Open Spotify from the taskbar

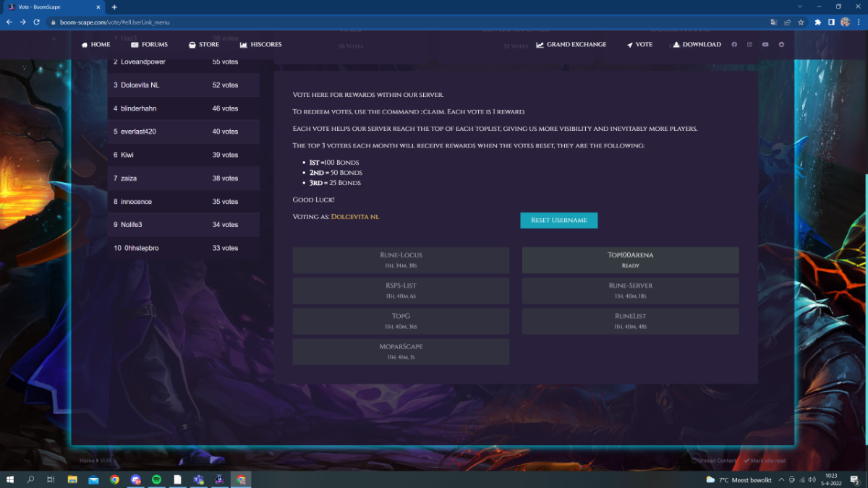156,479
